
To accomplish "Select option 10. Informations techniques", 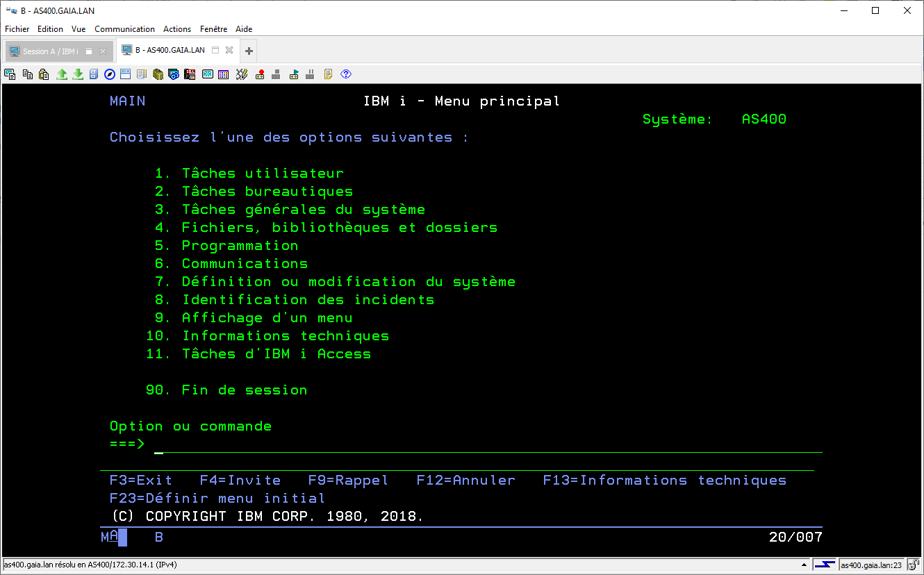I will (267, 336).
